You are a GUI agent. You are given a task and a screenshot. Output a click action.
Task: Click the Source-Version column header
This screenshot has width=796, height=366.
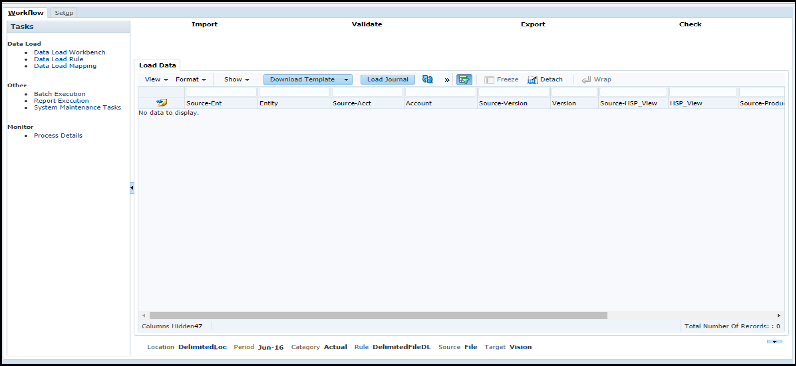[x=513, y=103]
